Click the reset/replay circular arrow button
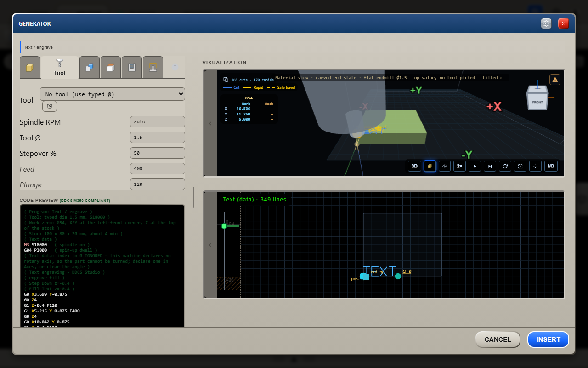The width and height of the screenshot is (588, 368). pos(505,166)
